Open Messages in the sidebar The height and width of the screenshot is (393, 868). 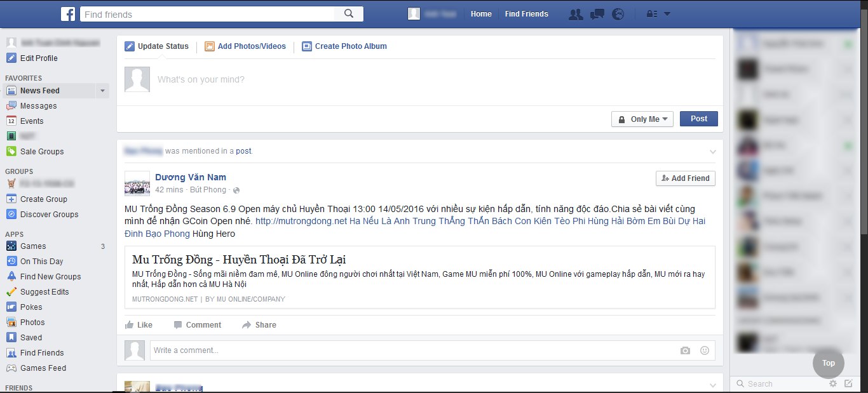38,106
